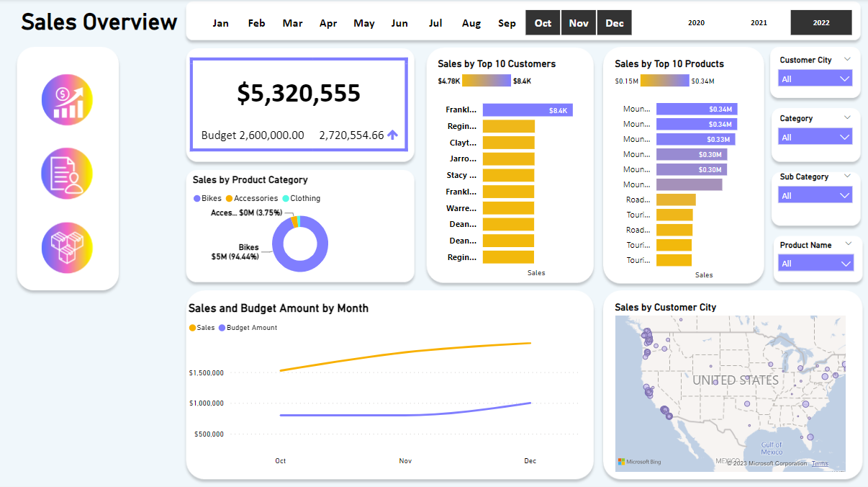Open the Product Name dropdown
The width and height of the screenshot is (868, 487).
pos(815,263)
